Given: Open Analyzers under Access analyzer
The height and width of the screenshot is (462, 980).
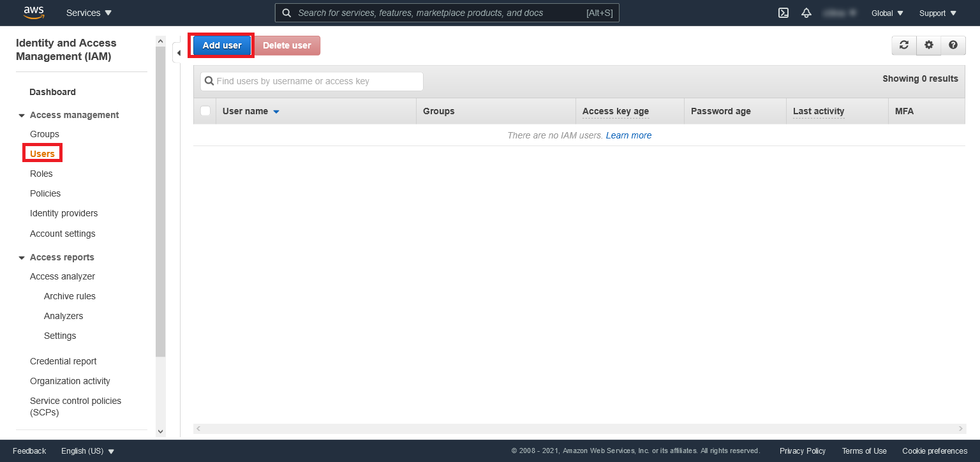Looking at the screenshot, I should [x=63, y=316].
